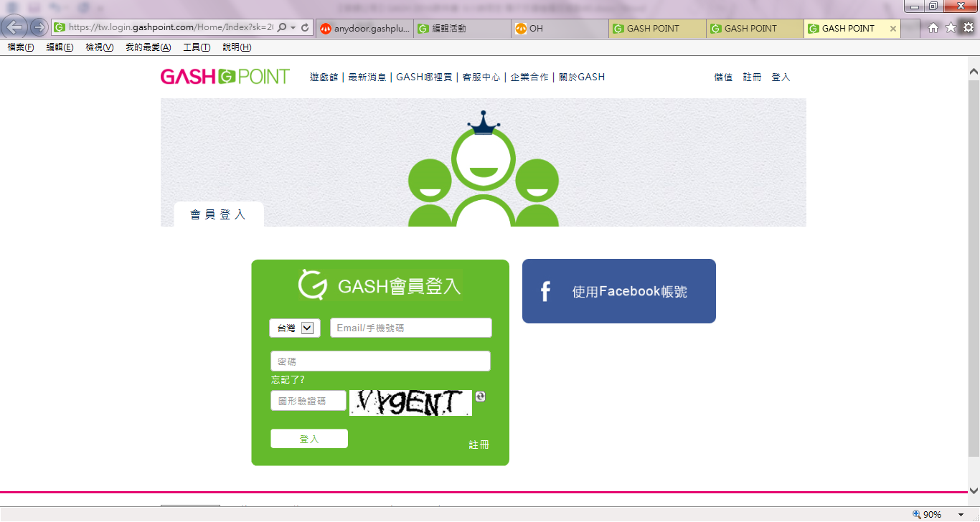This screenshot has width=980, height=522.
Task: Open the address bar dropdown arrow
Action: 293,28
